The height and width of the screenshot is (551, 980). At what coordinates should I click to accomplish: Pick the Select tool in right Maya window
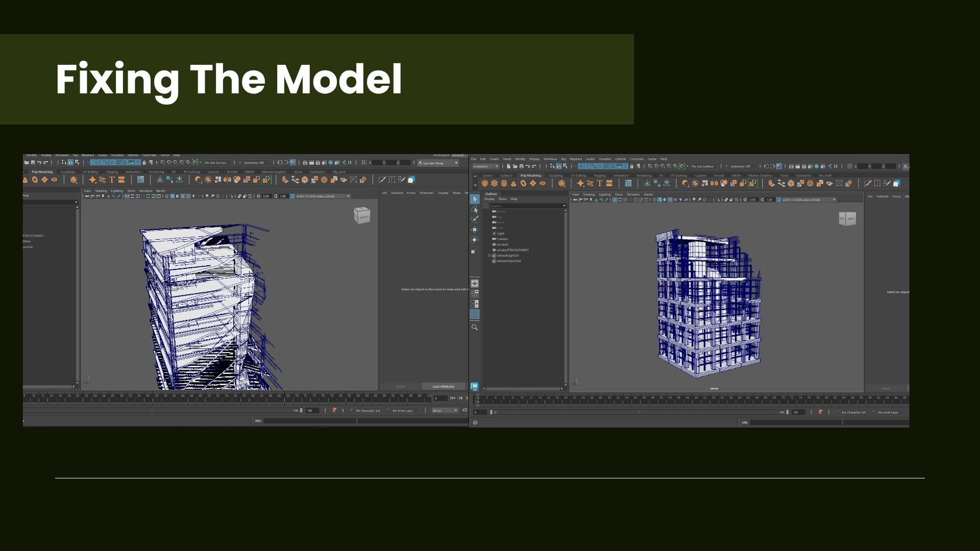coord(475,199)
